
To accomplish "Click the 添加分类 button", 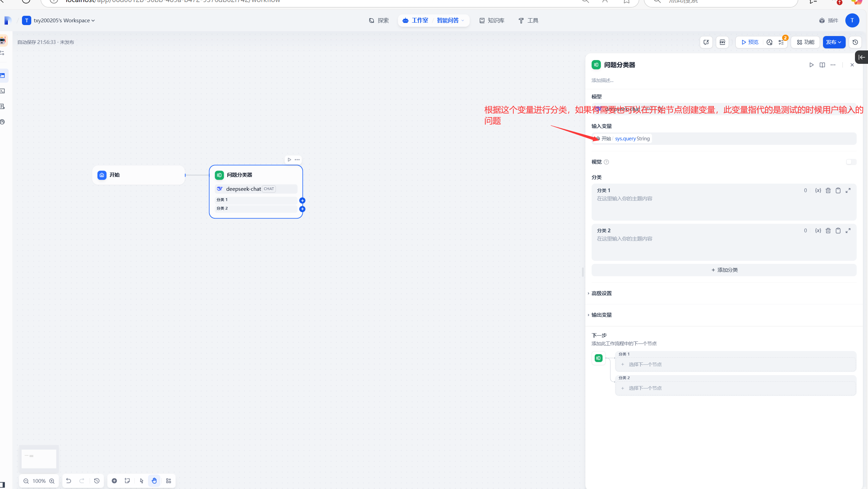I will [x=724, y=270].
